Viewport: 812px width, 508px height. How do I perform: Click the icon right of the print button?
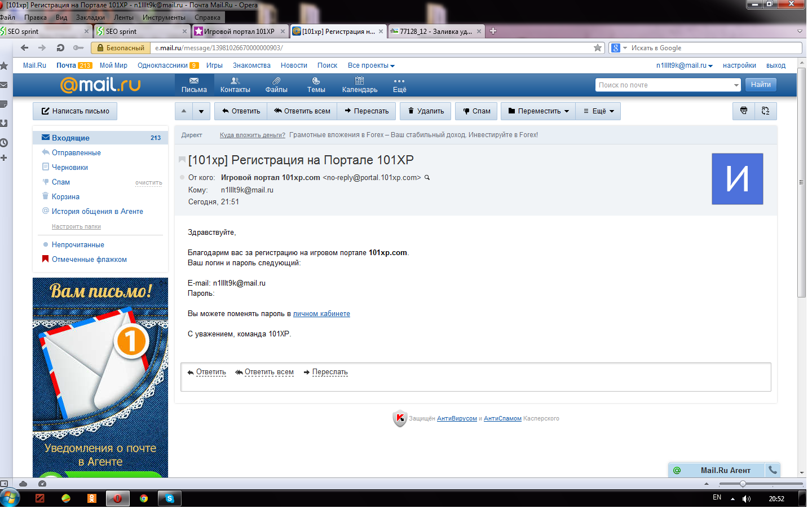tap(765, 111)
